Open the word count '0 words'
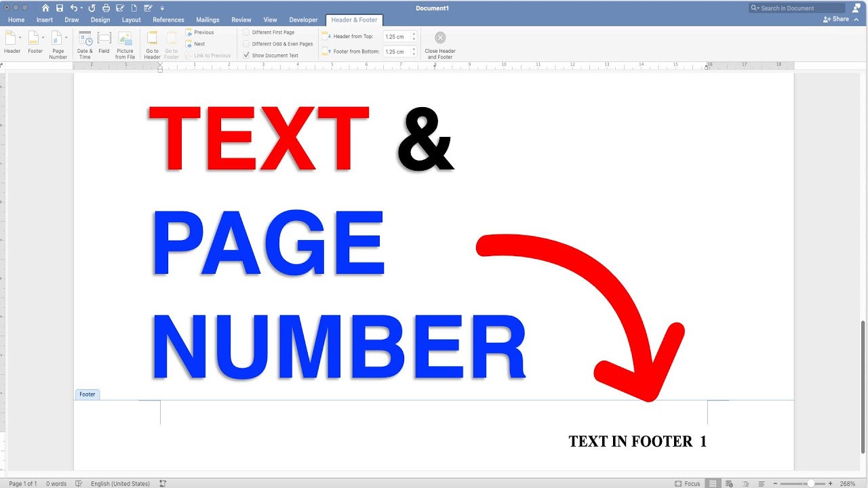This screenshot has height=488, width=868. point(56,483)
